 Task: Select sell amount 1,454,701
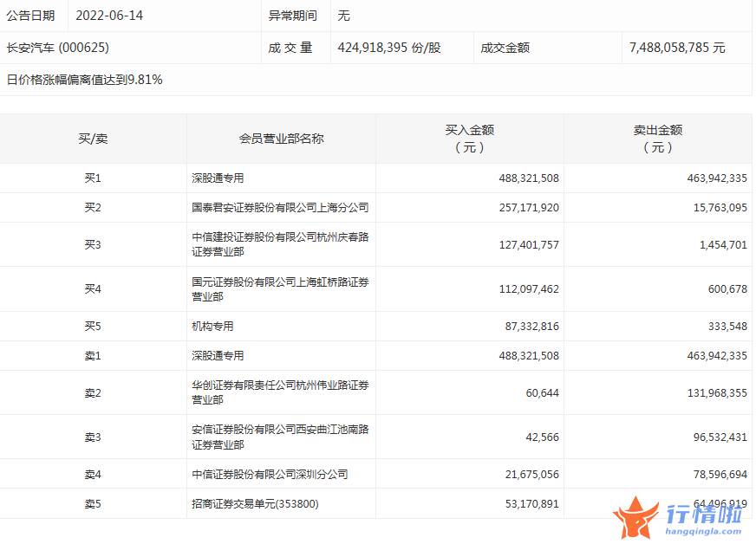(x=723, y=245)
